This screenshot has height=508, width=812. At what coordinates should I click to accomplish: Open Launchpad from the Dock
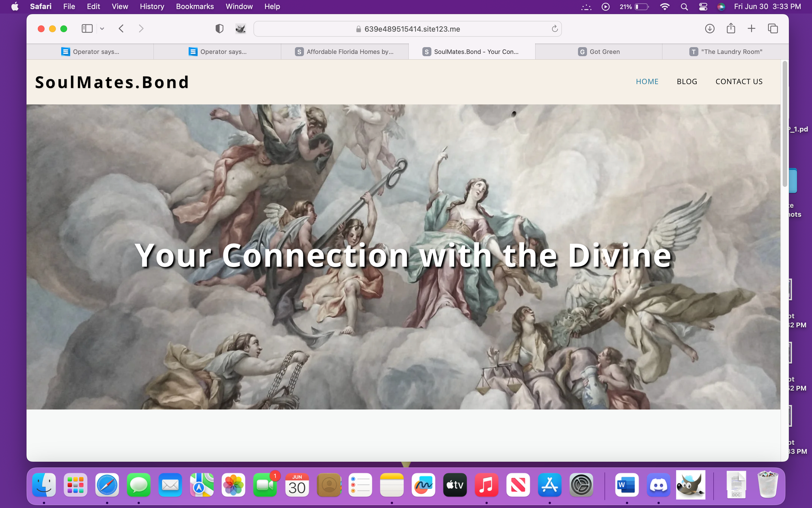[76, 485]
